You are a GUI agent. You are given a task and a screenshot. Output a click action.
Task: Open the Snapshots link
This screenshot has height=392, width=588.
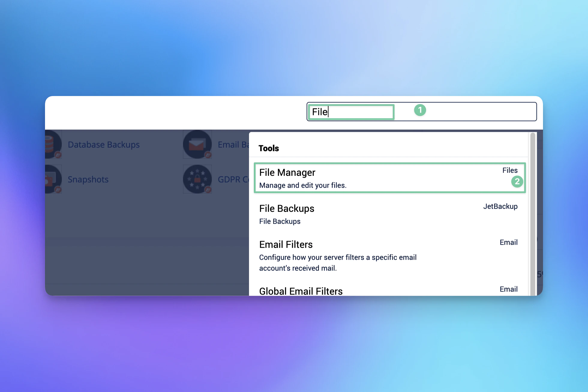click(88, 179)
